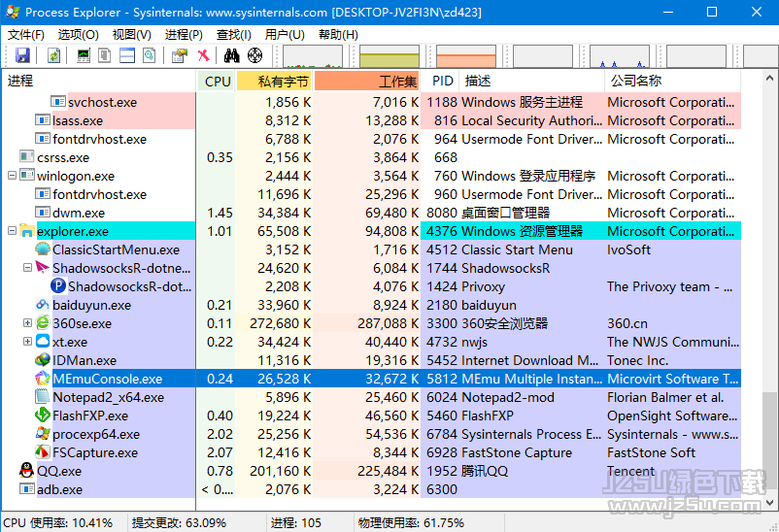This screenshot has width=779, height=532.
Task: Open the 帮助(H) menu
Action: coord(338,35)
